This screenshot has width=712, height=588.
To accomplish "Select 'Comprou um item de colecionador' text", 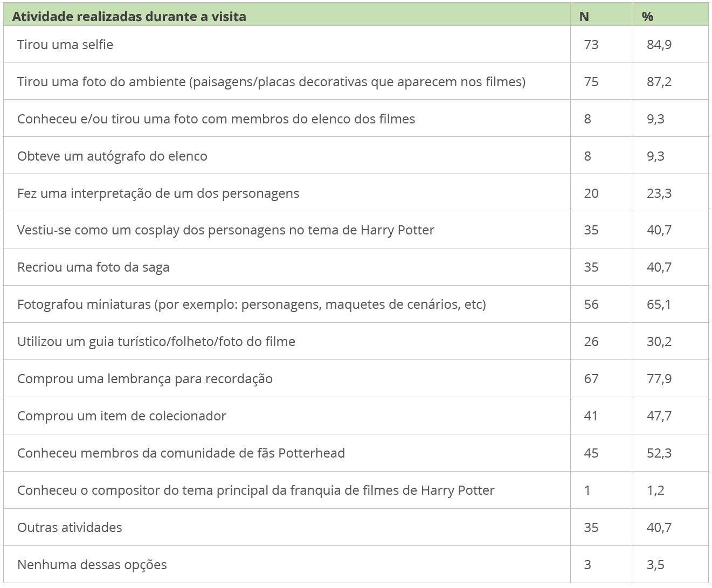I will pos(122,416).
